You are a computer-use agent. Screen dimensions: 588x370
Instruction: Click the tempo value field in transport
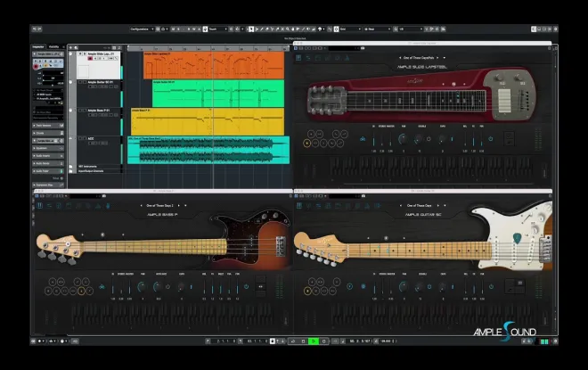tap(387, 341)
